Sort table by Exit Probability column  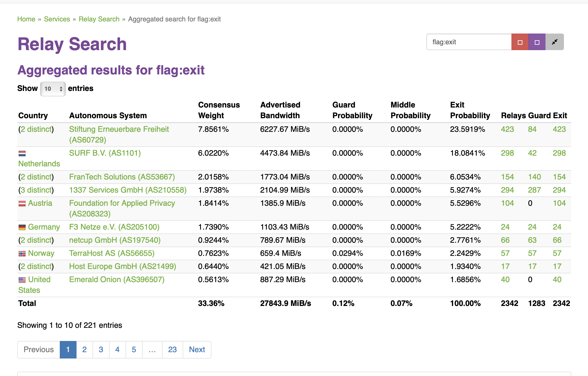470,110
